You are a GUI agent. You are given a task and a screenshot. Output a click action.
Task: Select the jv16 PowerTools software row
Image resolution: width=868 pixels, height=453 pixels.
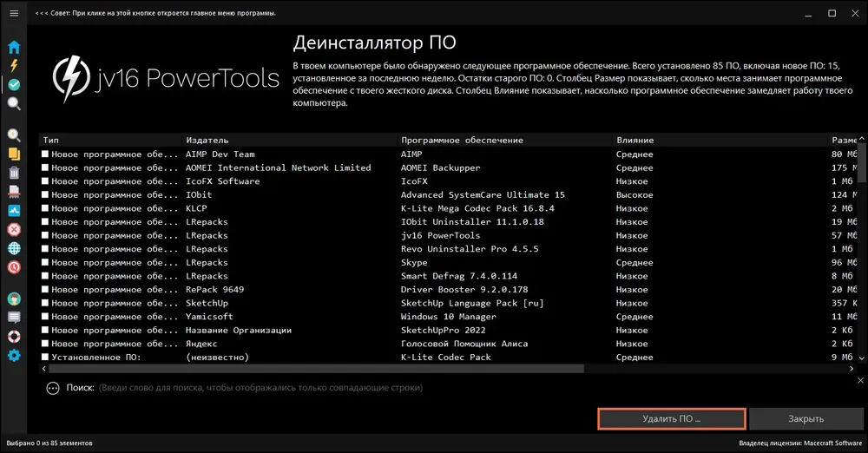tap(449, 235)
